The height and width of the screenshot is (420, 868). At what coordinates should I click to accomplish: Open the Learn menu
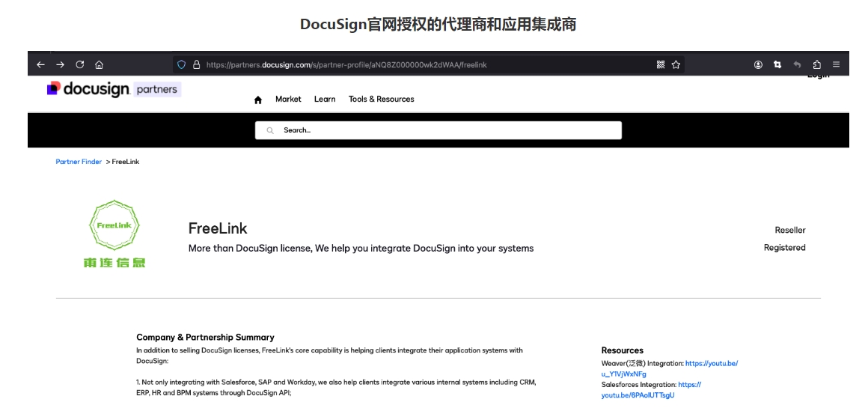click(325, 99)
